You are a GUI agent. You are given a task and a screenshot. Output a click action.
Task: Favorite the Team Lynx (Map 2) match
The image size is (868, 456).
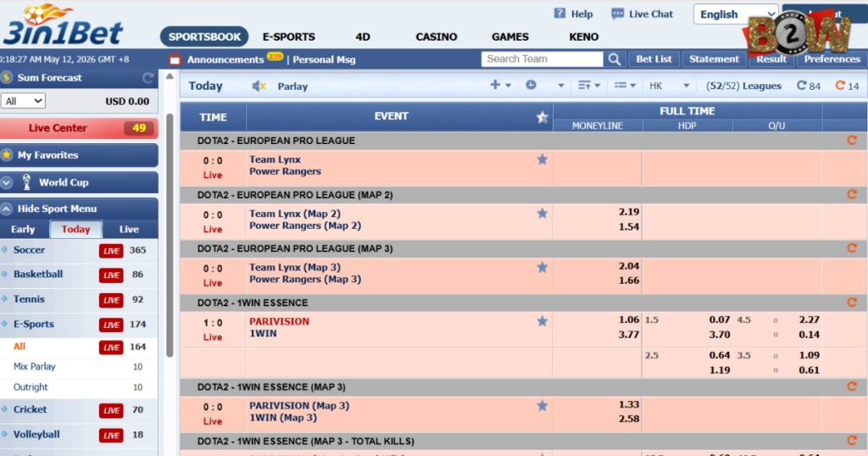(542, 214)
